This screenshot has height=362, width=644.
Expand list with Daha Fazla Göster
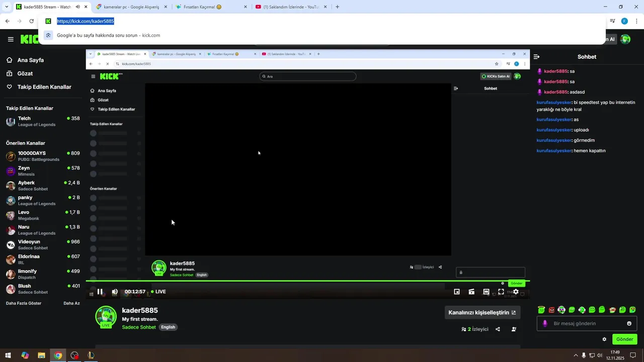[24, 303]
